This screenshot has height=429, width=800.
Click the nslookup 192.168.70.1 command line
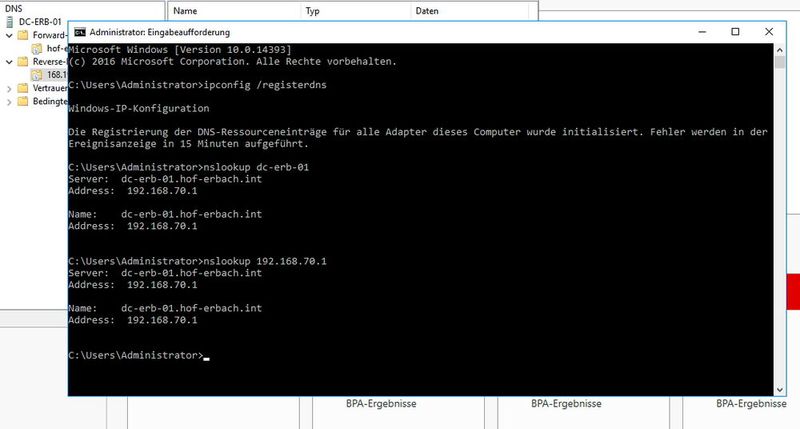197,261
